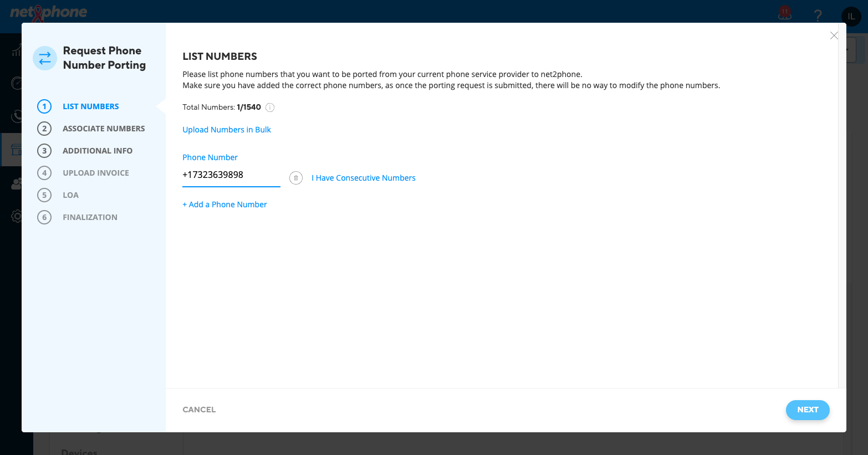Viewport: 868px width, 455px height.
Task: Go to the Finalization step
Action: (x=77, y=217)
